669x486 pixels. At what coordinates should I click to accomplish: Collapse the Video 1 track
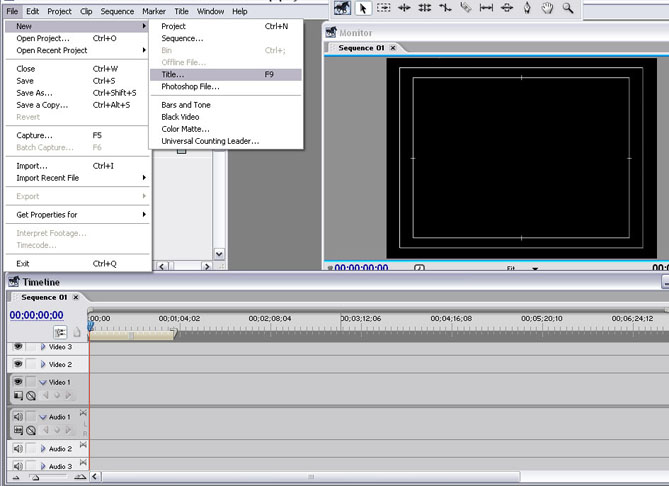(43, 382)
